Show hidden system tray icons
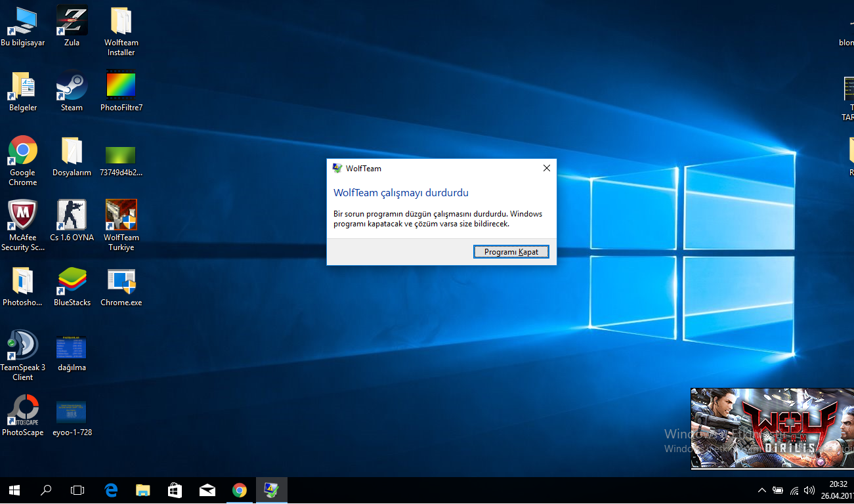 point(761,490)
